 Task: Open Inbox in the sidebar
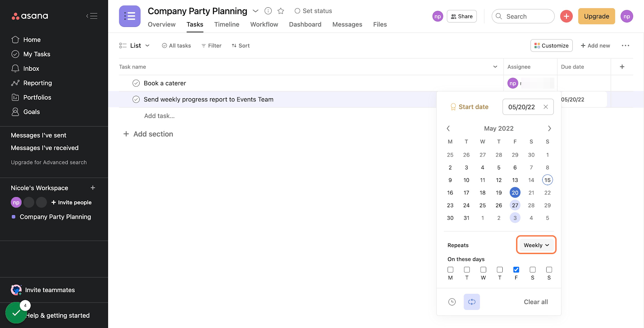[25, 68]
